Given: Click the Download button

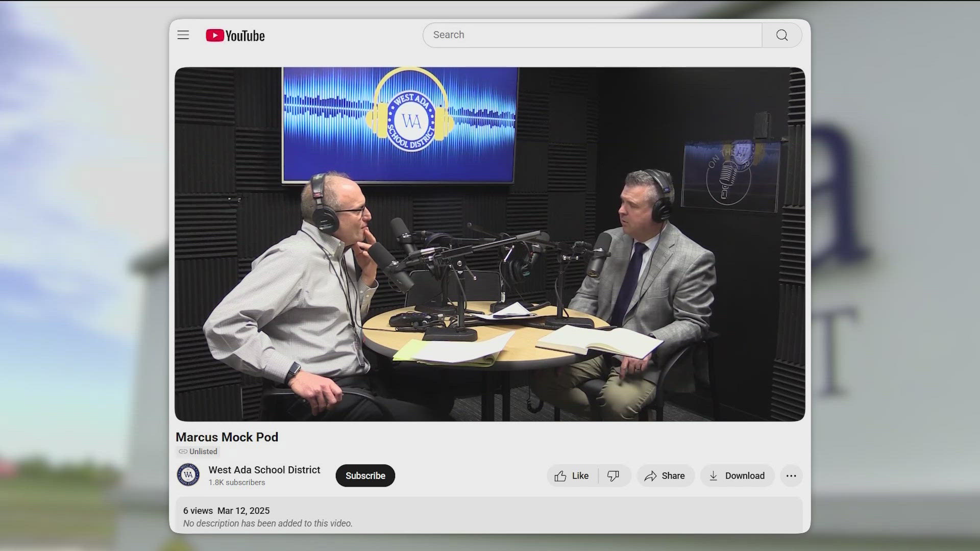Looking at the screenshot, I should click(x=737, y=475).
